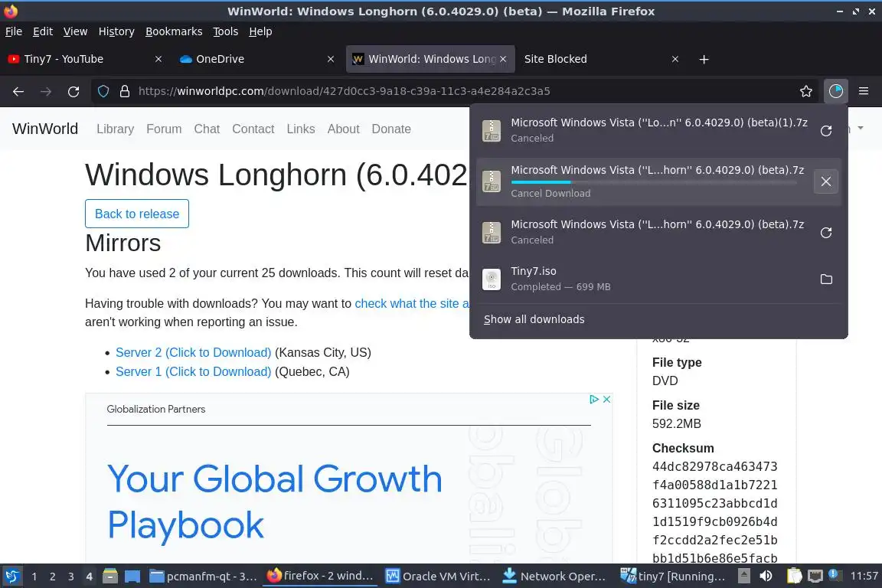Open the Edit menu
This screenshot has width=882, height=588.
(43, 31)
